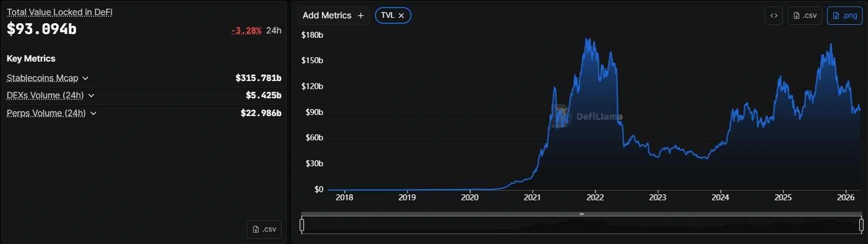Image resolution: width=868 pixels, height=244 pixels.
Task: Open the Add Metrics menu
Action: coord(333,16)
